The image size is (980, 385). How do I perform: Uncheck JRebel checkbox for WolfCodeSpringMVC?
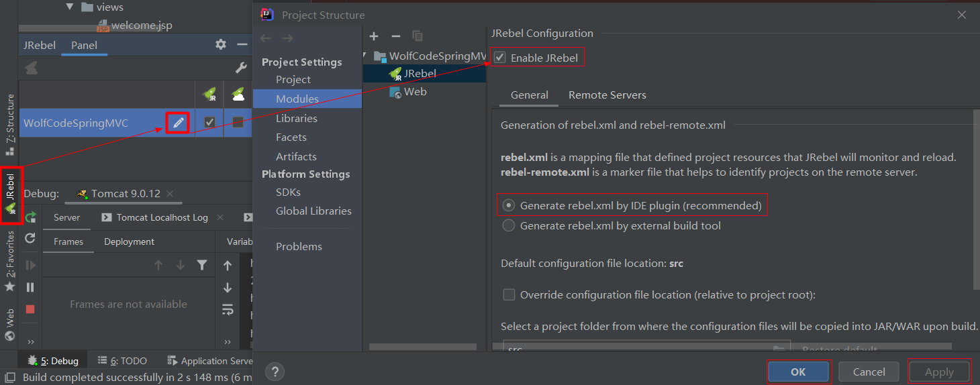(209, 122)
